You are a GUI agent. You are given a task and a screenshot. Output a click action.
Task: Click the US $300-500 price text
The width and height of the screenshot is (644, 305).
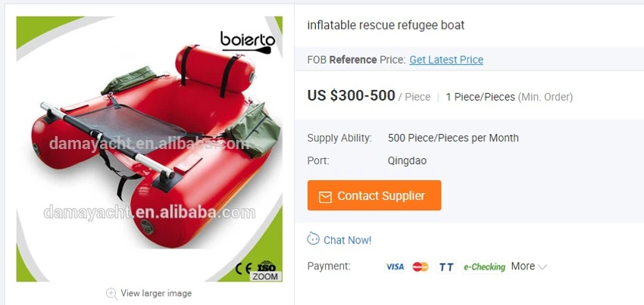(351, 95)
